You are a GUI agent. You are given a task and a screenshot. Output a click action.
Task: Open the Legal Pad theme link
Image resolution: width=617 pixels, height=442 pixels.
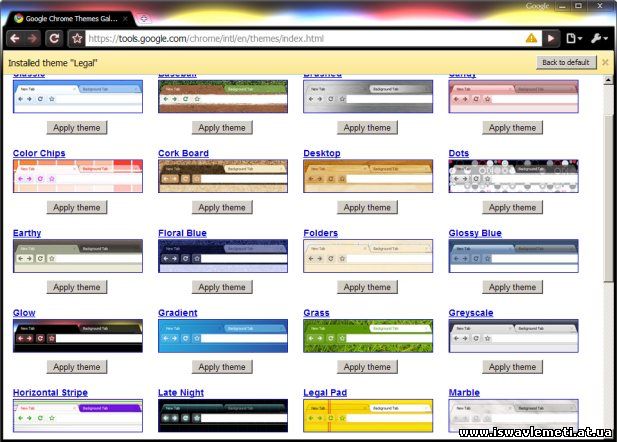point(325,392)
